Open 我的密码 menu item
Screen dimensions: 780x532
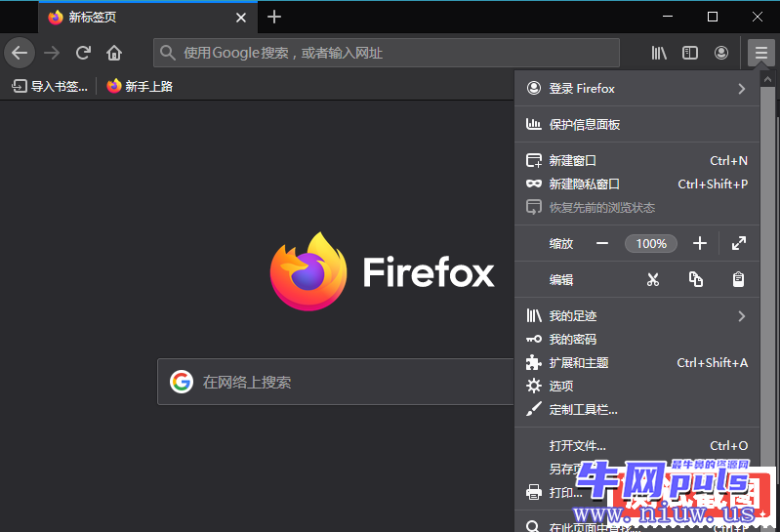pyautogui.click(x=636, y=340)
